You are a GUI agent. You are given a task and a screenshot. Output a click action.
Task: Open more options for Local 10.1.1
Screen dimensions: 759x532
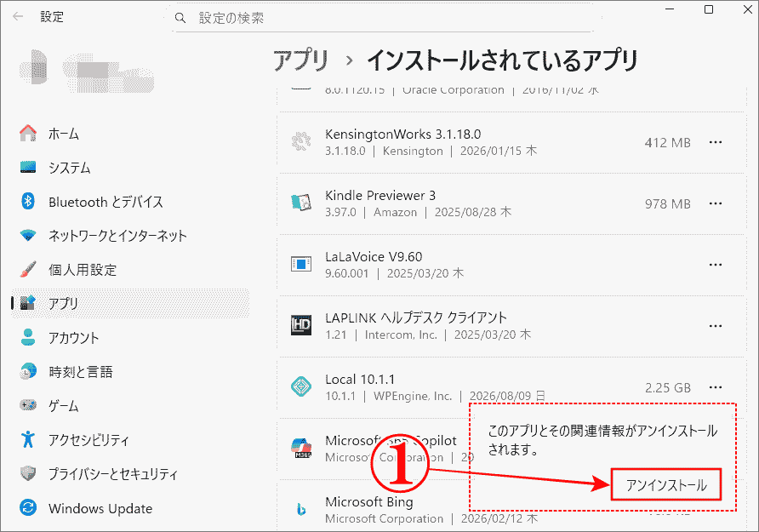[716, 387]
